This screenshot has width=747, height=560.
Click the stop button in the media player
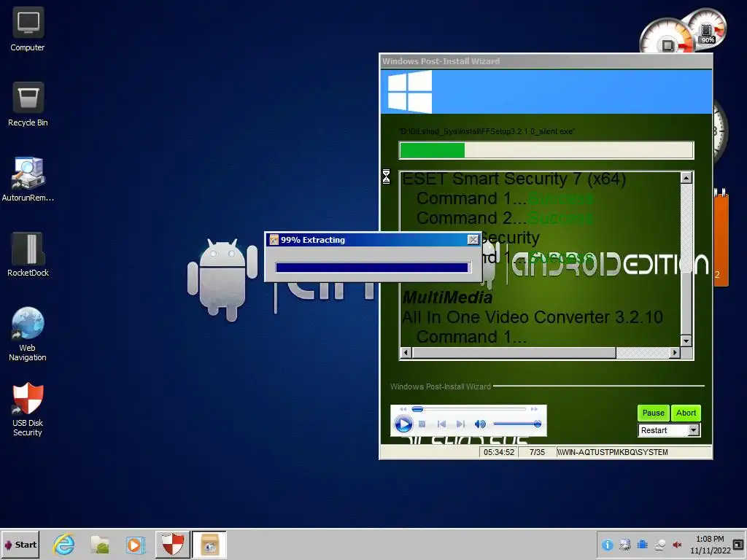pyautogui.click(x=422, y=424)
